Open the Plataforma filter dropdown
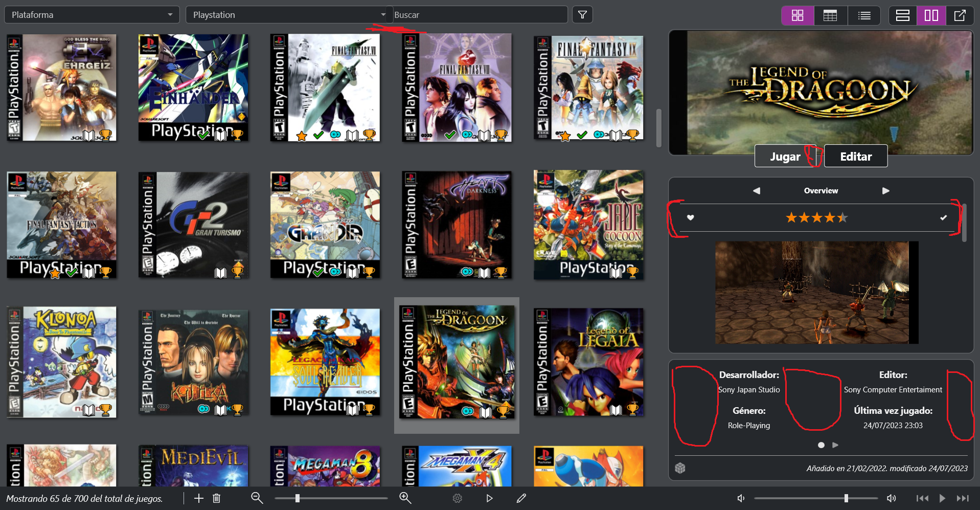This screenshot has height=510, width=980. point(92,15)
